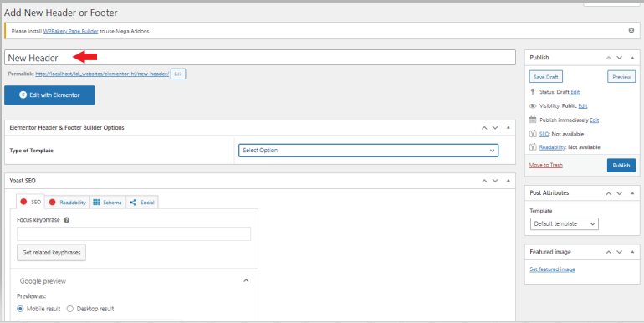Move Post Attributes panel down
644x323 pixels.
pyautogui.click(x=620, y=193)
